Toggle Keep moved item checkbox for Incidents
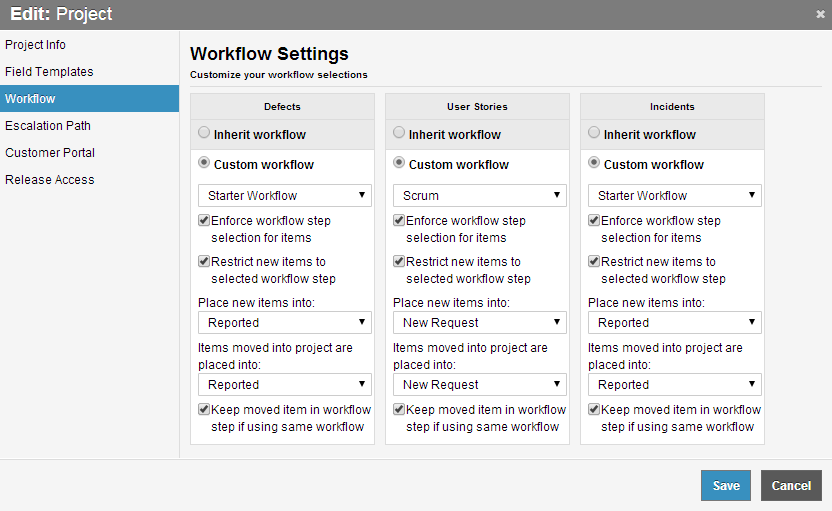832x511 pixels. coord(594,409)
